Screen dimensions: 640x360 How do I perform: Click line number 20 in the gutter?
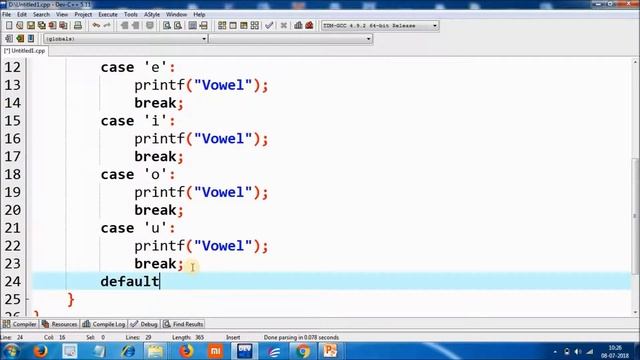(12, 210)
